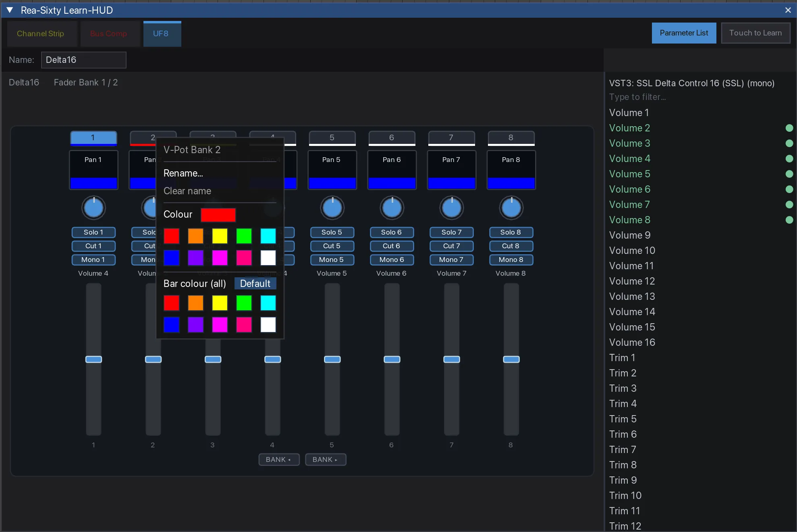Collapse the Rea-Sixty Learn-HUD window triangle

[10, 10]
